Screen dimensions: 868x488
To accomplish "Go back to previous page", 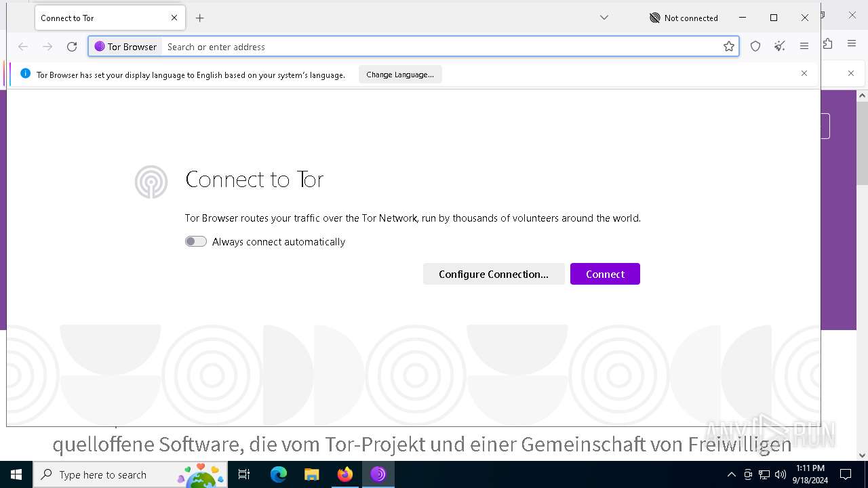I will pos(23,47).
